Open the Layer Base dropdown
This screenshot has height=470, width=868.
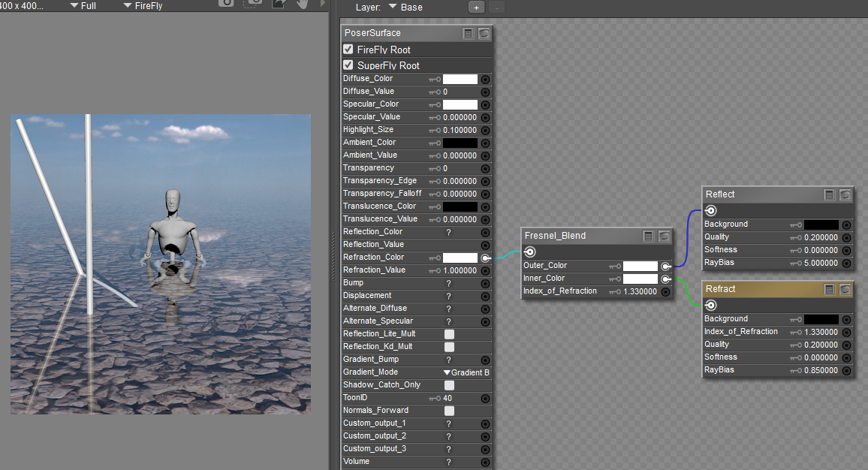coord(406,8)
